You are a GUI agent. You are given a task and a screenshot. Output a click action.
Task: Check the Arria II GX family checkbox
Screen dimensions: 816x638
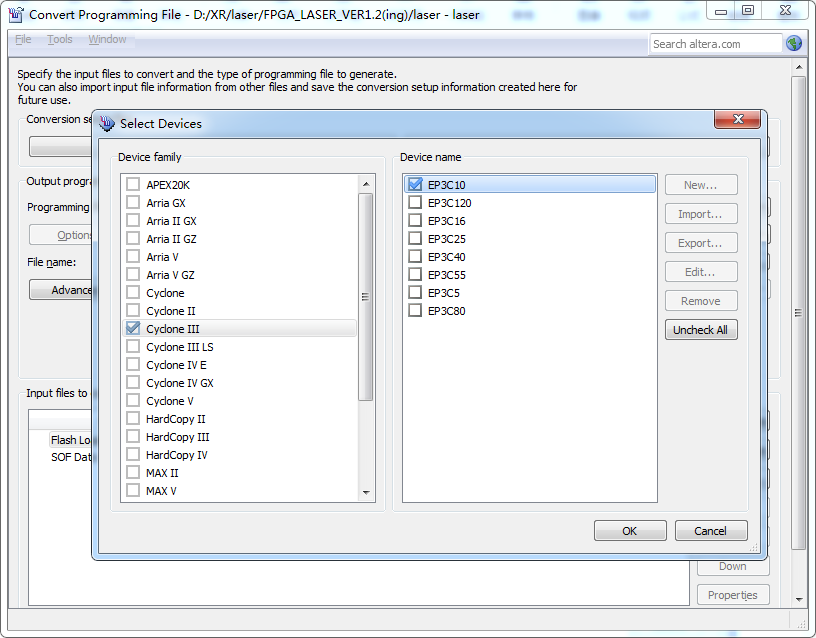coord(133,220)
